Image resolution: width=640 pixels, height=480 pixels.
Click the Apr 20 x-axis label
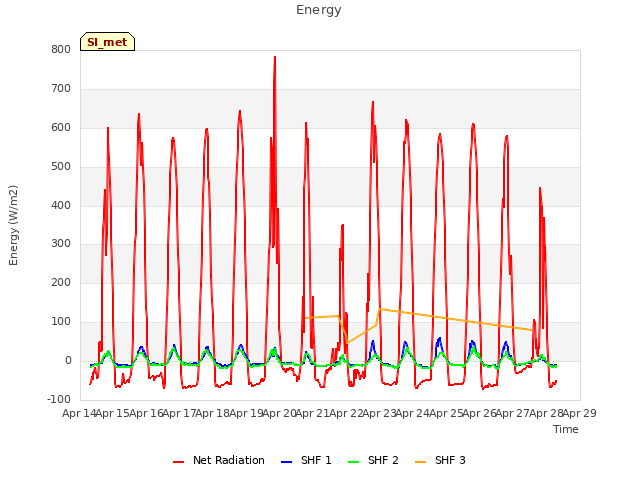point(279,413)
